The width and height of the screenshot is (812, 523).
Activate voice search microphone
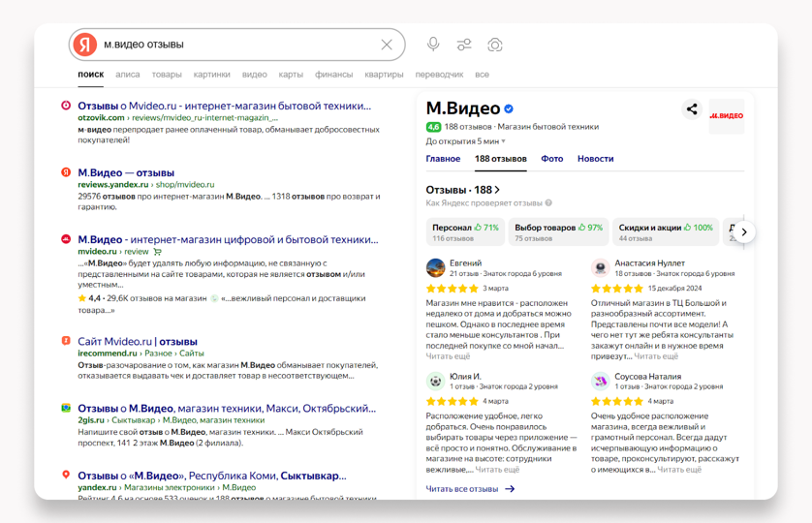click(433, 45)
